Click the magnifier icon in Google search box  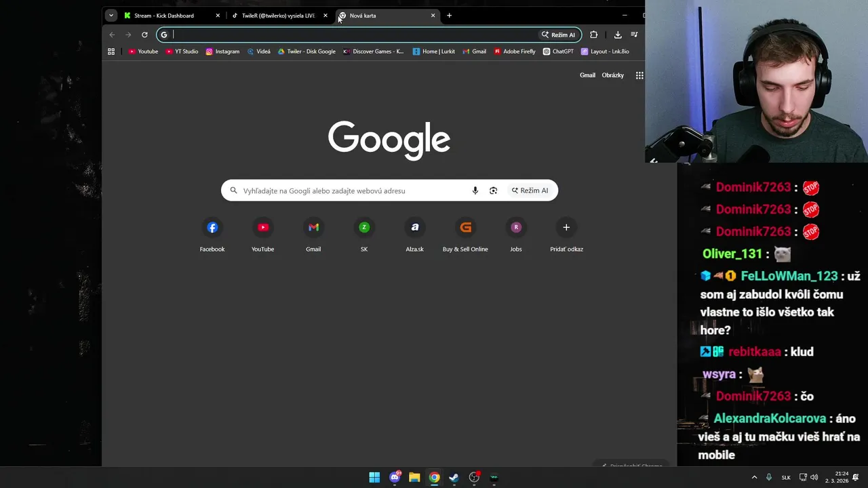coord(234,190)
